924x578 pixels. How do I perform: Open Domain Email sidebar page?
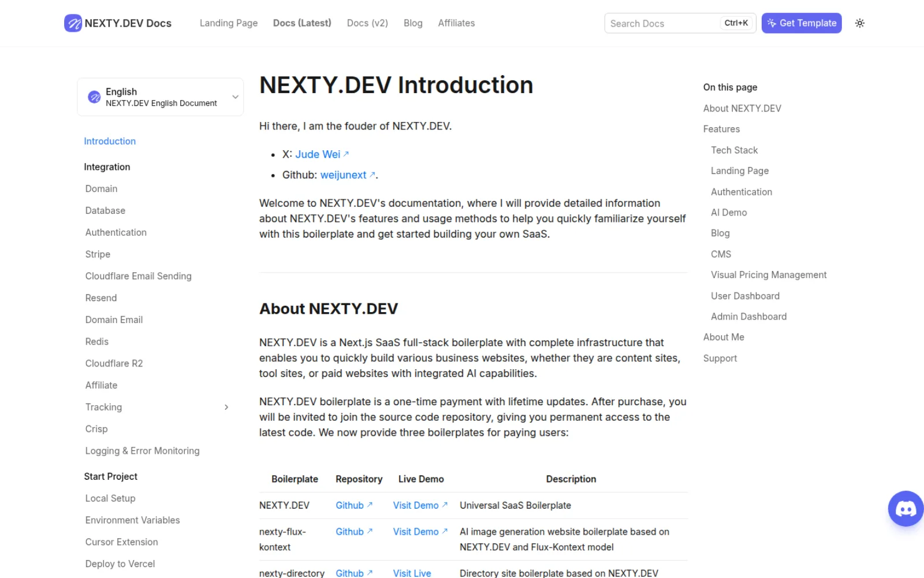point(114,320)
